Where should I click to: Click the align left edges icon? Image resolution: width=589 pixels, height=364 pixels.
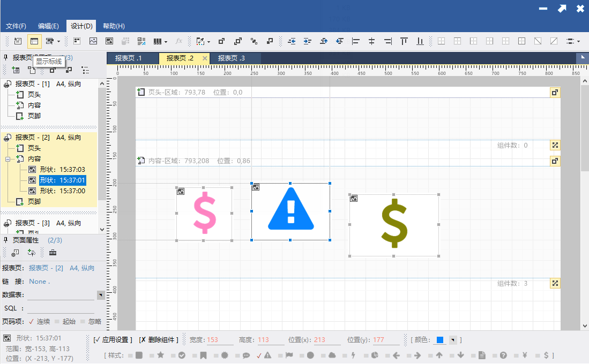[355, 41]
